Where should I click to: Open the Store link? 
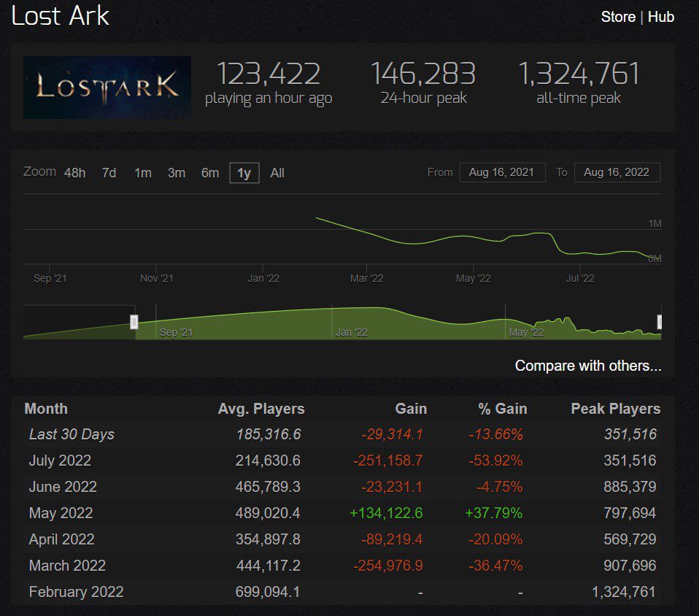click(617, 17)
